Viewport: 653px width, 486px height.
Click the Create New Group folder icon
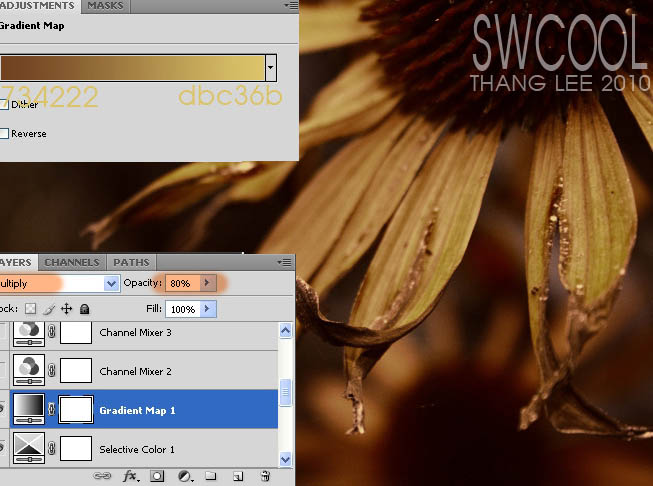point(211,476)
